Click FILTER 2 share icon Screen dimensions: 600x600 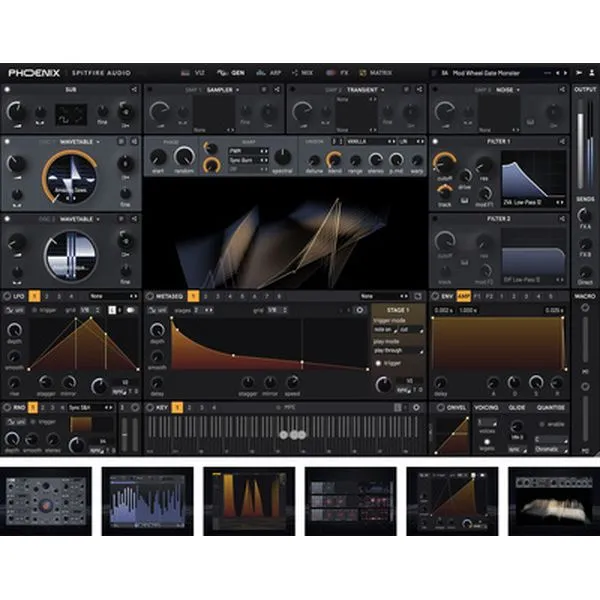click(562, 219)
